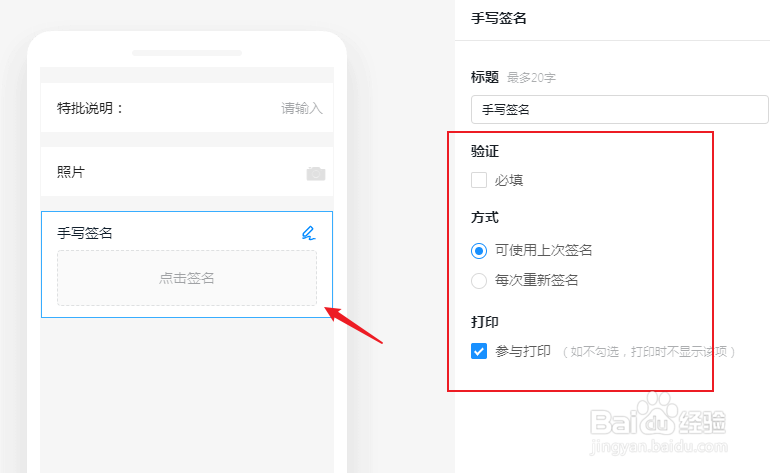
Task: Click the blue signature pen icon
Action: pyautogui.click(x=308, y=233)
